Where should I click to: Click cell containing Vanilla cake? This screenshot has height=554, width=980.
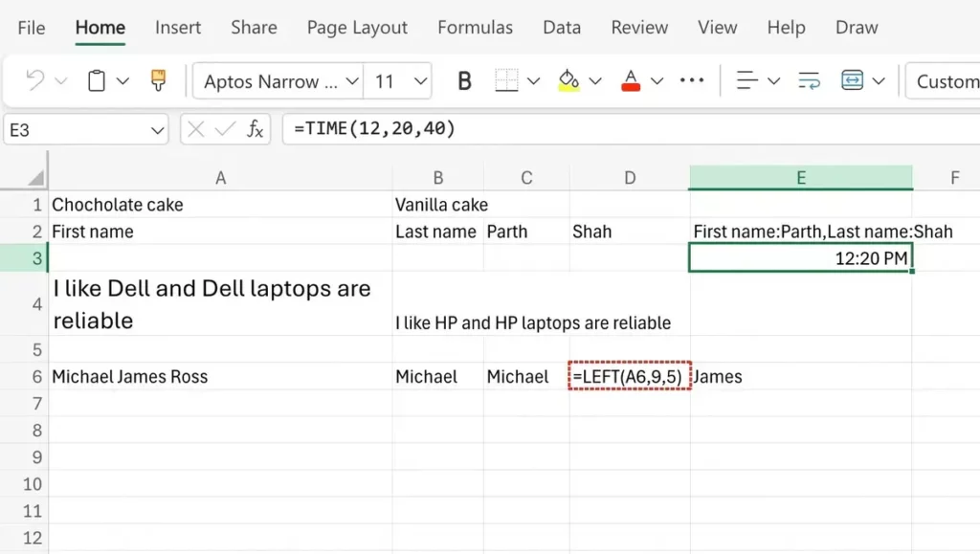click(x=438, y=205)
